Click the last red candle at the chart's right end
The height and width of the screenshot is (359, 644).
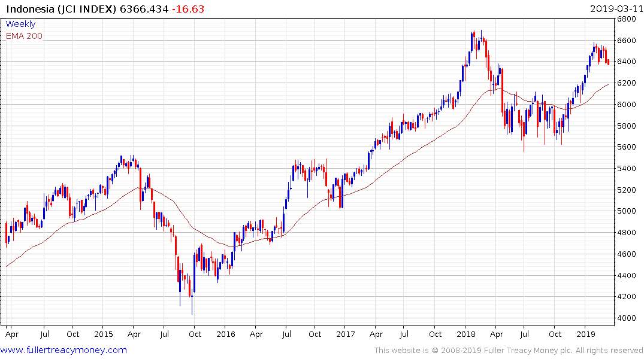608,62
